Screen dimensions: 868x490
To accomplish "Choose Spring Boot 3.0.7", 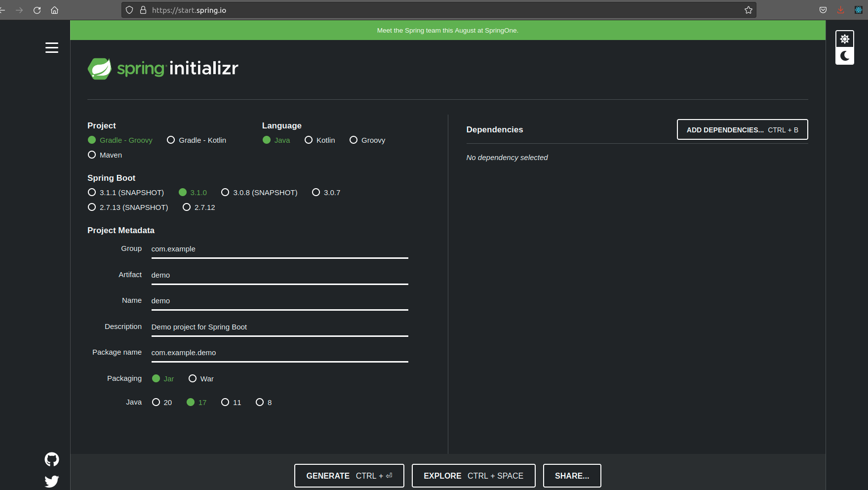I will click(326, 193).
